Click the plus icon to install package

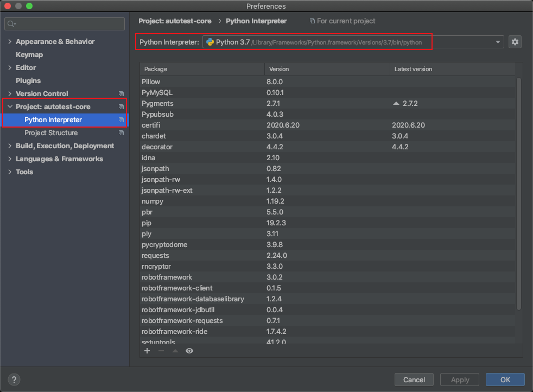[147, 351]
